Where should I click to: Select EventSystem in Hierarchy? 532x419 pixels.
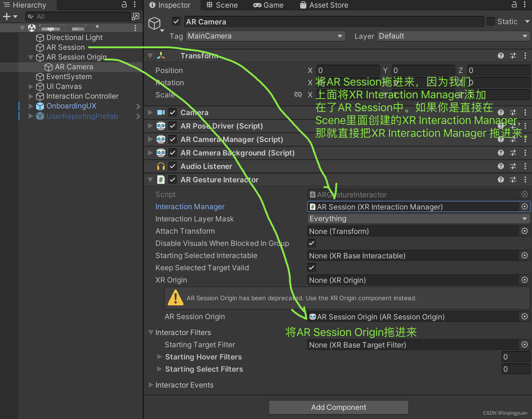69,77
